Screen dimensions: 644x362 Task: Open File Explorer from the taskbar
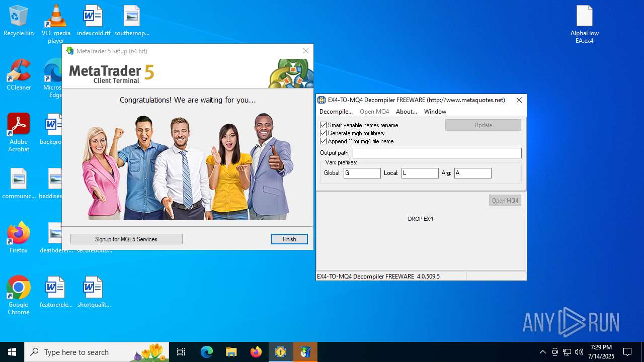click(x=231, y=352)
